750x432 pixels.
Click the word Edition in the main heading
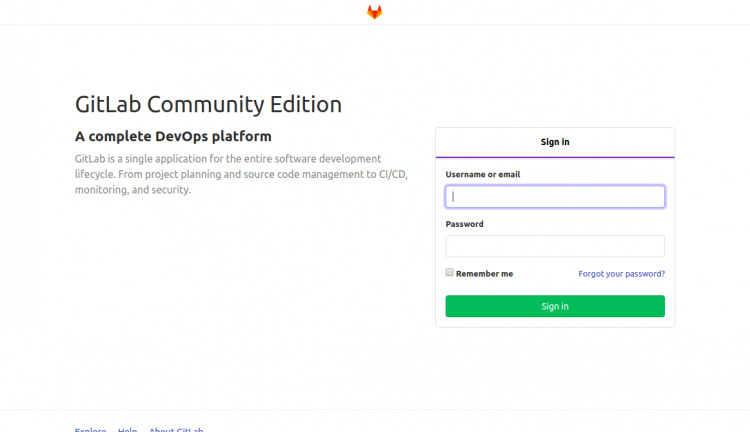click(x=306, y=104)
